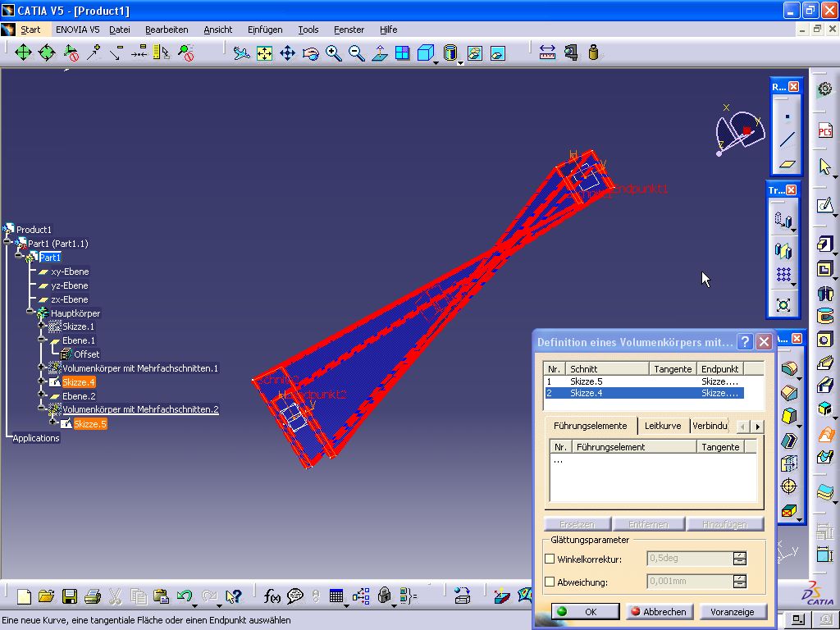
Task: Click the Zoom Out magnifier
Action: tap(357, 53)
